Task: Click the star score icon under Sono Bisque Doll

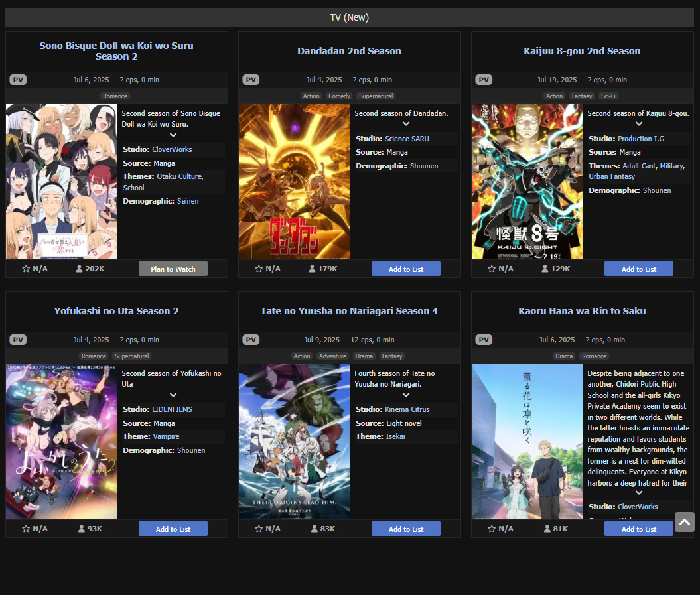Action: pyautogui.click(x=26, y=269)
